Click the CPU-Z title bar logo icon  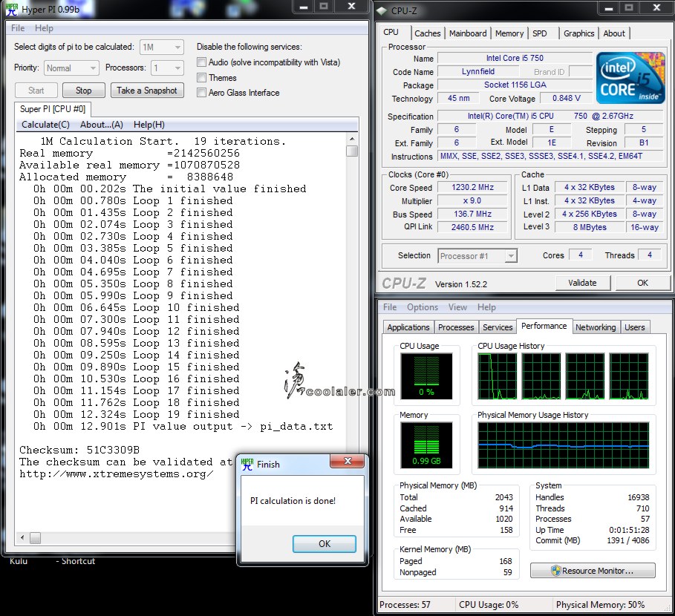coord(382,10)
